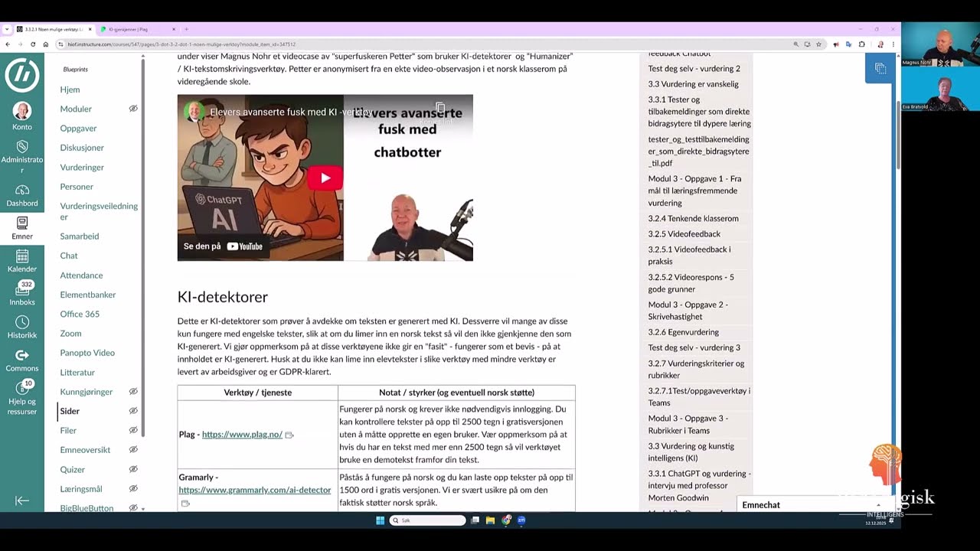
Task: Open the Office 365 menu item
Action: [80, 315]
